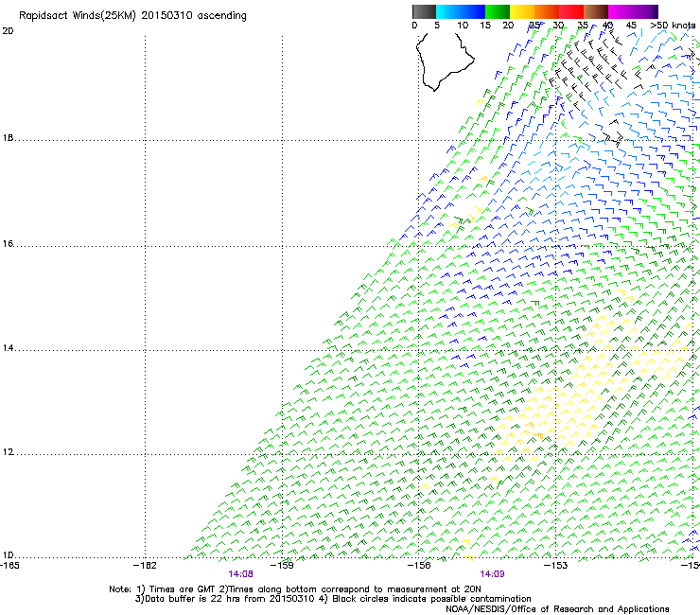The height and width of the screenshot is (615, 700).
Task: Click latitude axis label 16
Action: tap(8, 244)
